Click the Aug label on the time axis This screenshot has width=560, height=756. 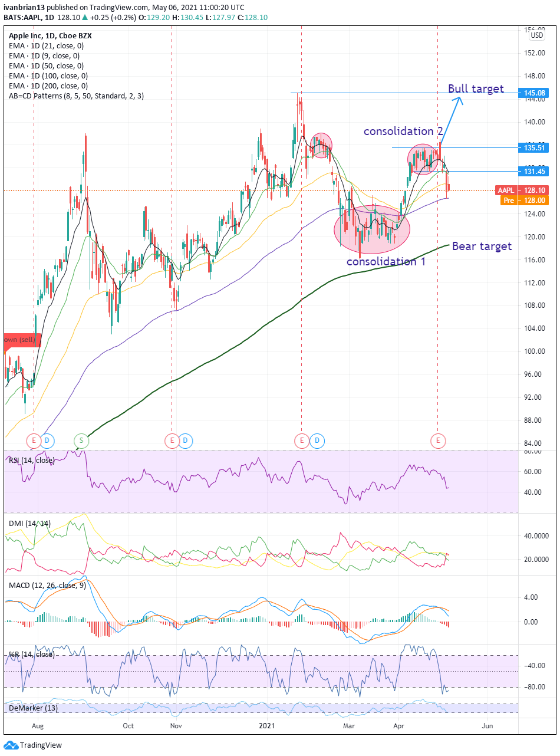coord(37,727)
